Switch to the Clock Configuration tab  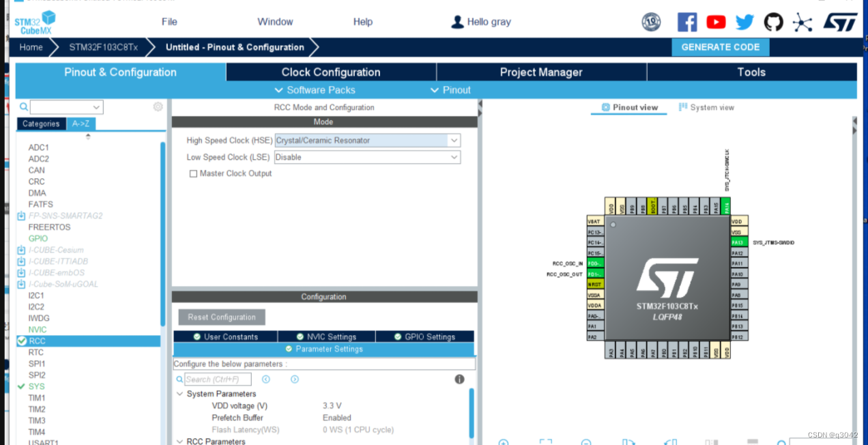[x=331, y=72]
